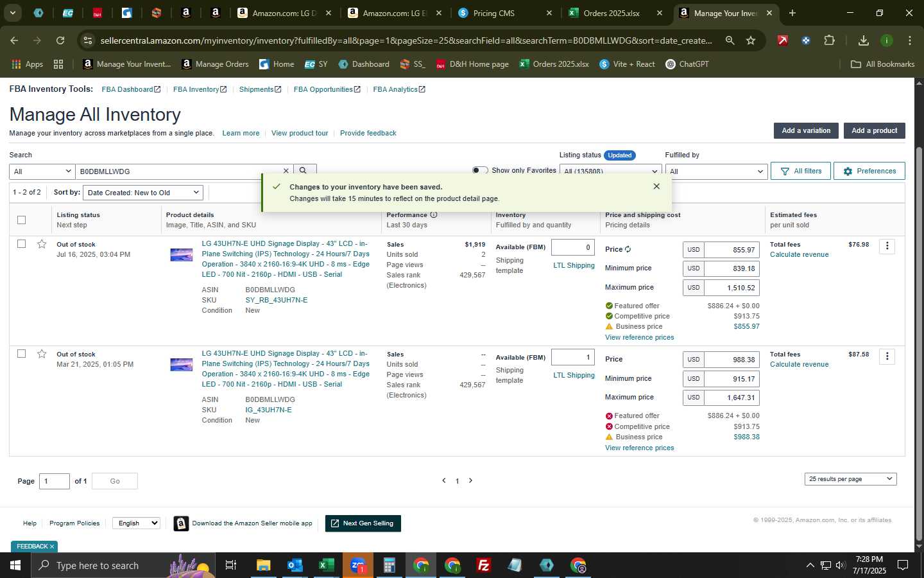
Task: Clear the search term in the search box
Action: click(x=286, y=171)
